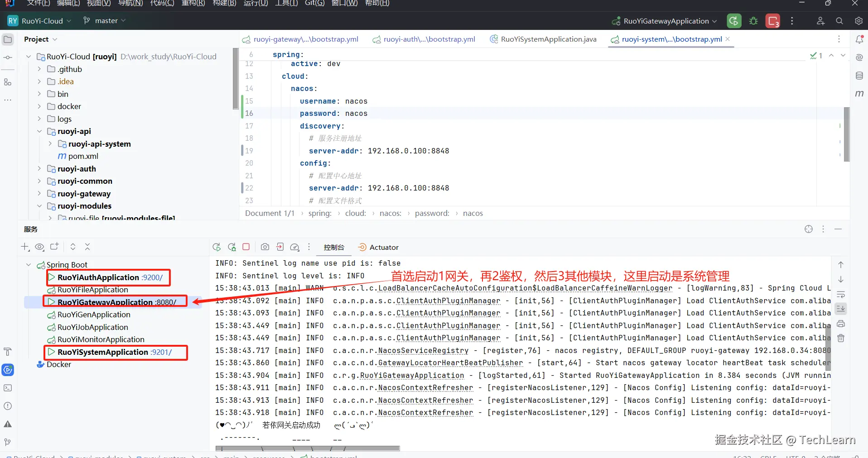Print console output with the printer icon
This screenshot has width=868, height=458.
841,324
